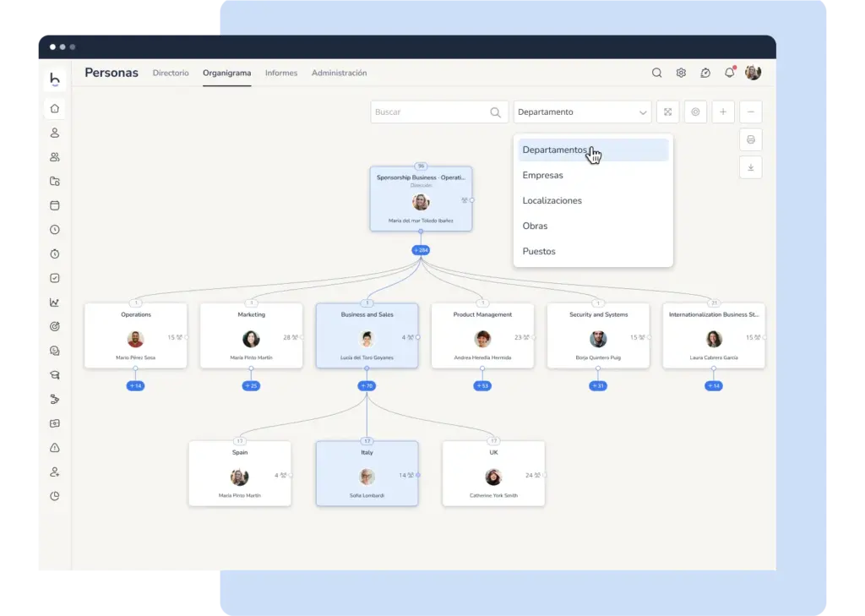This screenshot has height=616, width=865.
Task: Open the UK department card
Action: [493, 473]
